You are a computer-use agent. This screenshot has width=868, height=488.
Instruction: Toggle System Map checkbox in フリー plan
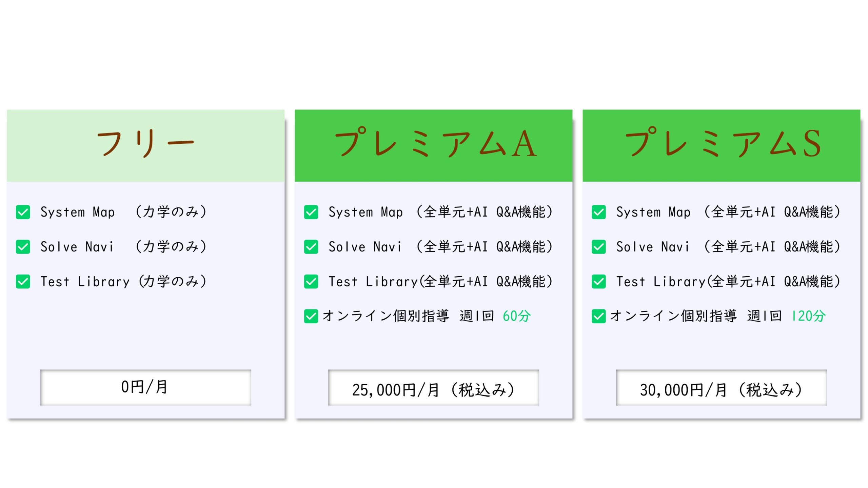(23, 212)
